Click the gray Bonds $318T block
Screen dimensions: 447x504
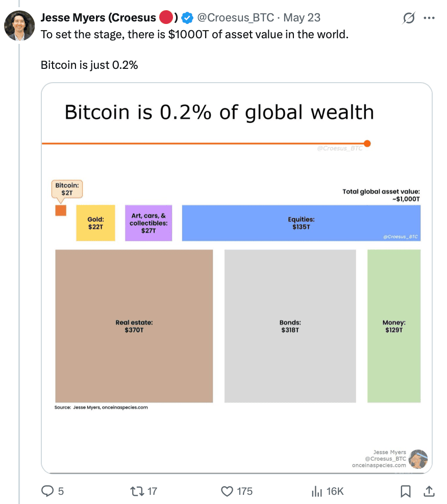pyautogui.click(x=290, y=326)
